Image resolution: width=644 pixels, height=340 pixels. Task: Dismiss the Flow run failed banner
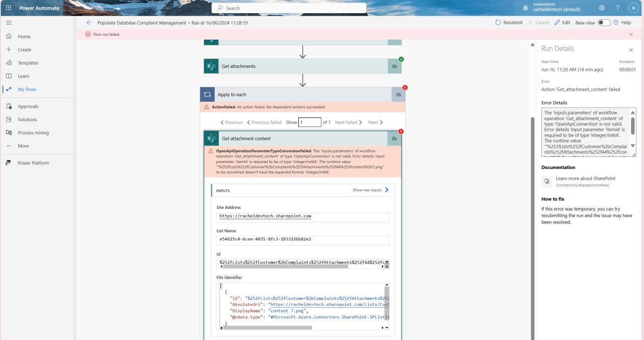[x=631, y=34]
